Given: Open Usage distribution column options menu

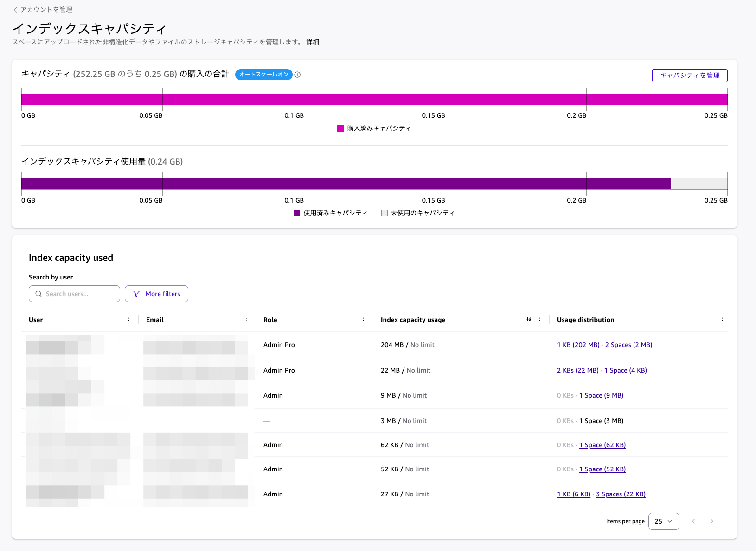Looking at the screenshot, I should click(x=723, y=319).
